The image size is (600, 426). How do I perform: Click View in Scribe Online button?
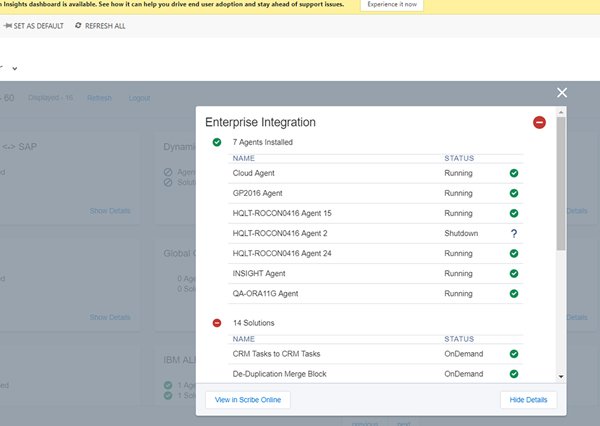(x=248, y=400)
